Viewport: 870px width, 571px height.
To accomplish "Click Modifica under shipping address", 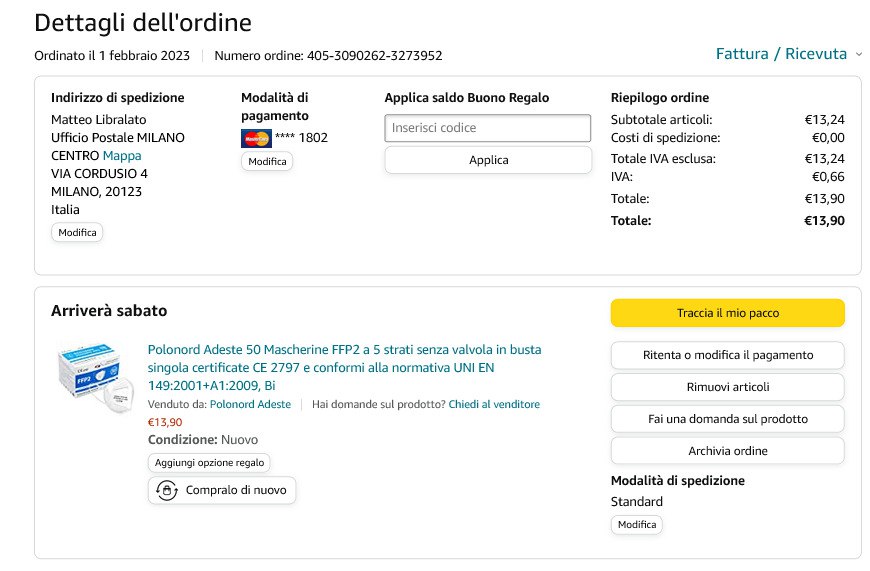I will [77, 232].
